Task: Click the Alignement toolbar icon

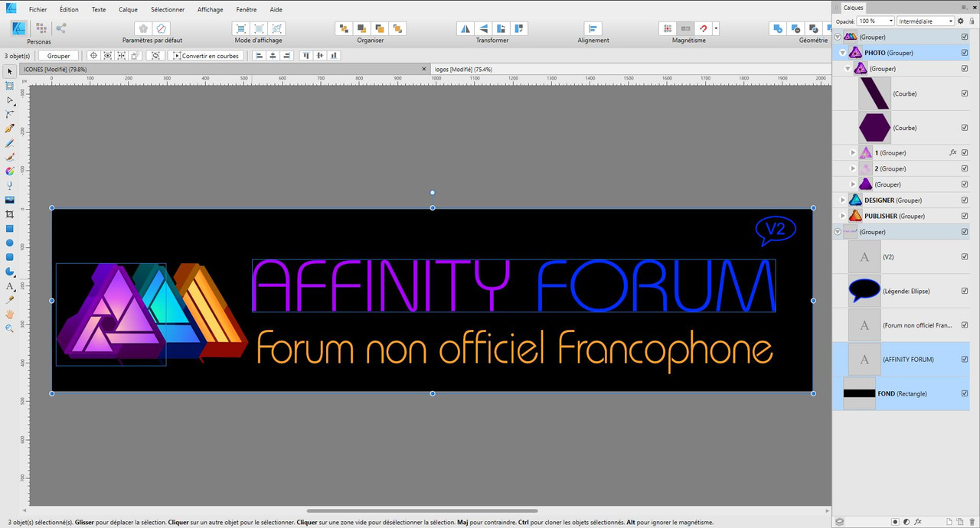Action: pos(593,28)
